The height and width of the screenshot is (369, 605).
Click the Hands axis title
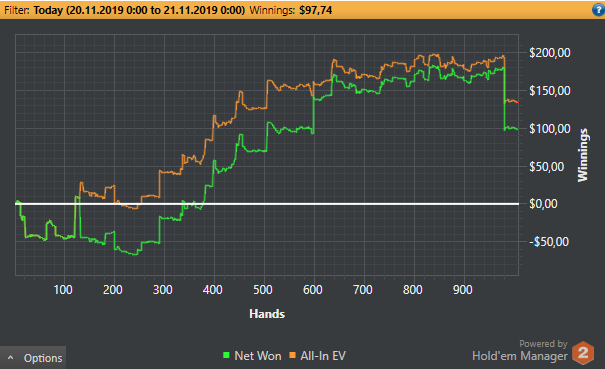tap(267, 314)
